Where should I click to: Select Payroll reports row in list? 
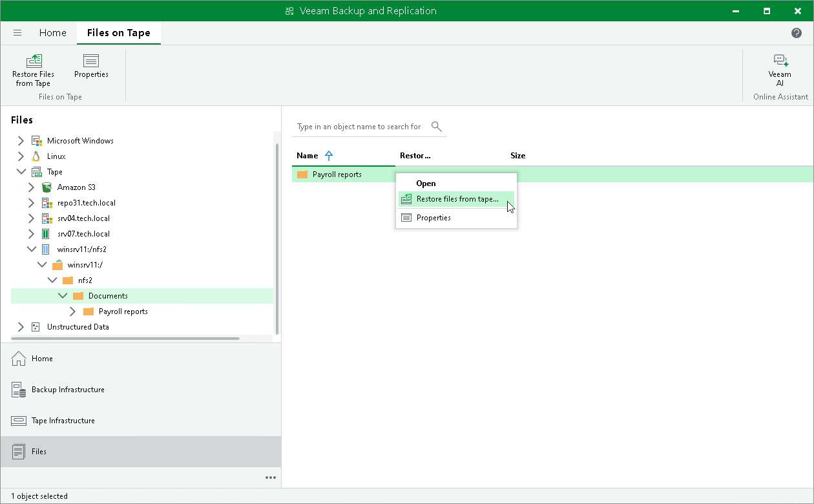tap(552, 174)
